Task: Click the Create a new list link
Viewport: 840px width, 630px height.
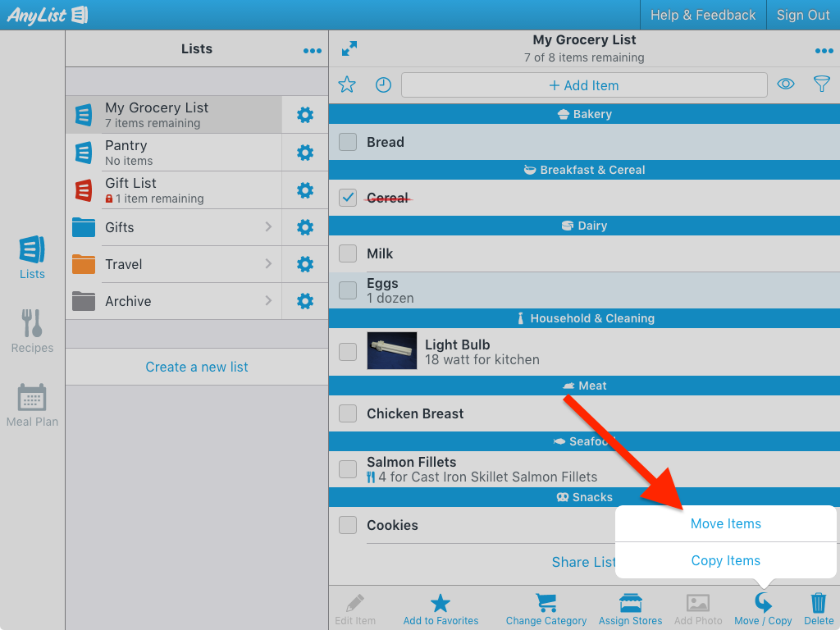Action: click(196, 367)
